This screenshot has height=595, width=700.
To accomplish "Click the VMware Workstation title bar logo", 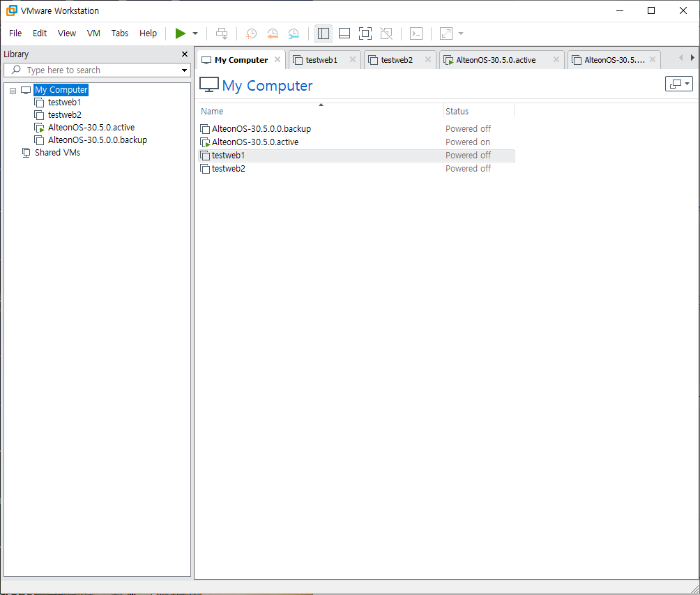I will click(x=12, y=10).
